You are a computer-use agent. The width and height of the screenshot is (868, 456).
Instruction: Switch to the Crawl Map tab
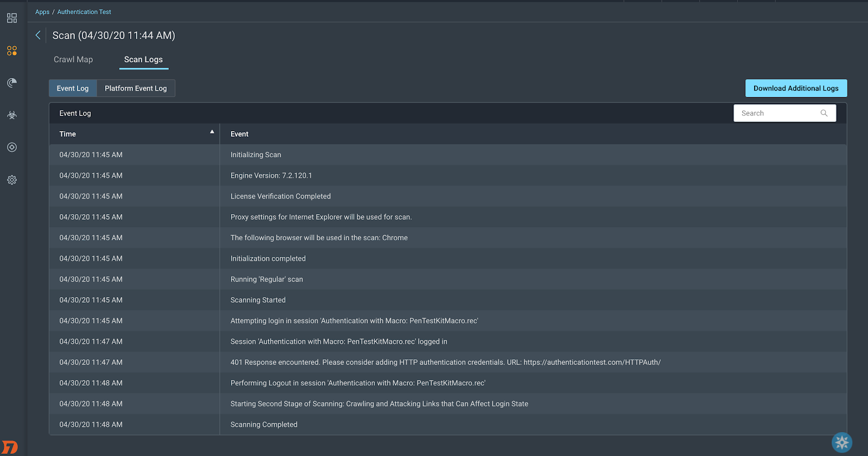[73, 60]
